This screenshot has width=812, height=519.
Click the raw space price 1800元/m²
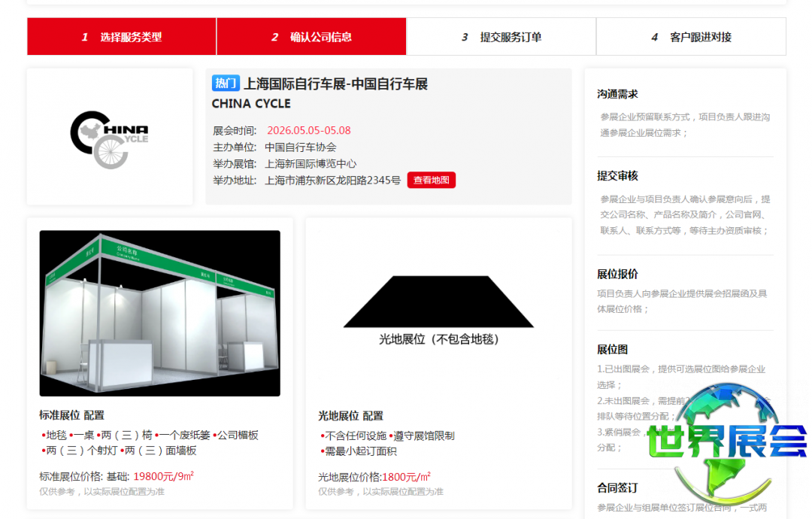click(407, 477)
